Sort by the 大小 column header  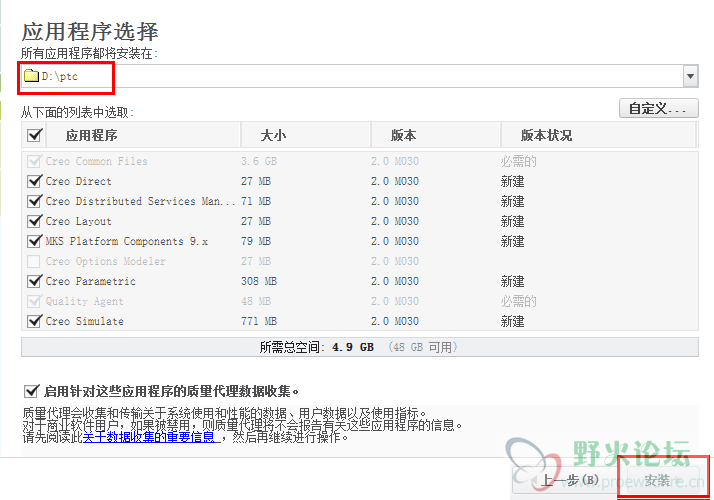306,135
